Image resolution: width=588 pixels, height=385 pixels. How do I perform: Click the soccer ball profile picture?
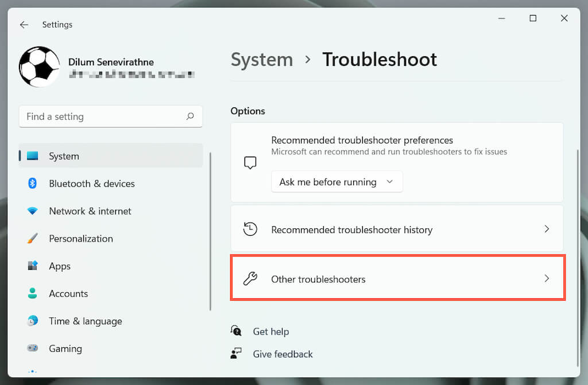point(39,67)
